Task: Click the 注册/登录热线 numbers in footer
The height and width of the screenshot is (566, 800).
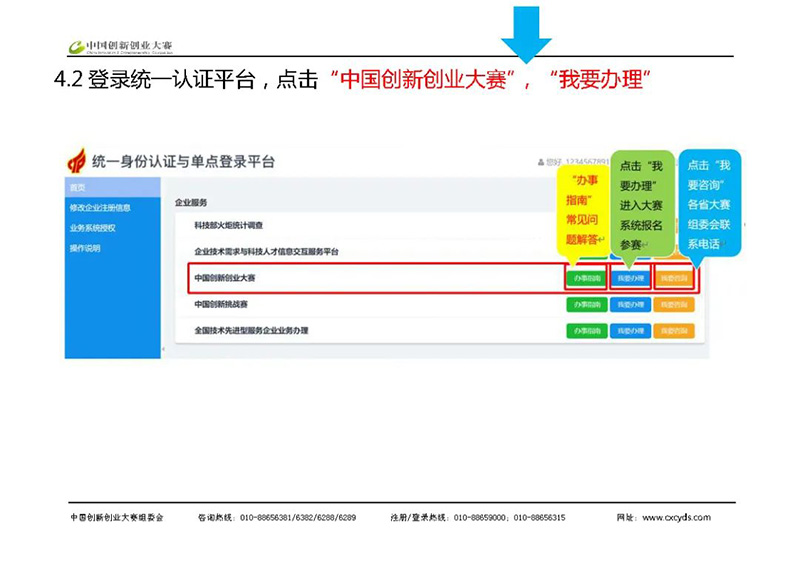Action: [x=509, y=518]
